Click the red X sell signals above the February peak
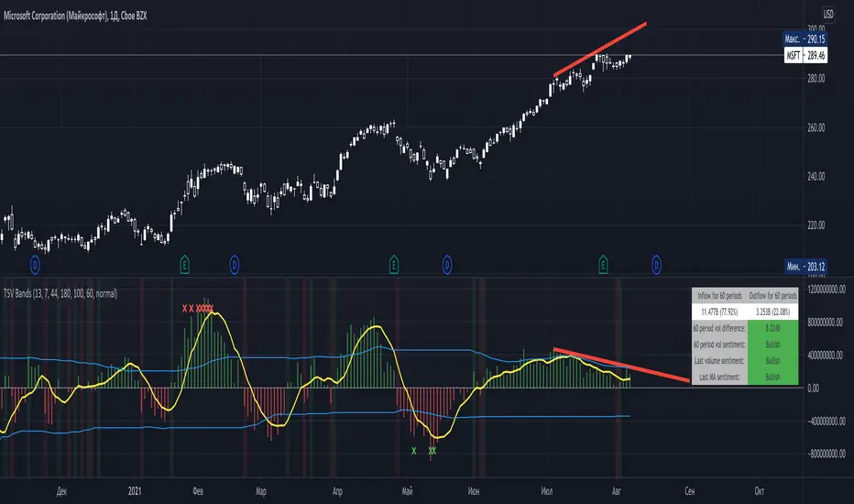 point(198,309)
